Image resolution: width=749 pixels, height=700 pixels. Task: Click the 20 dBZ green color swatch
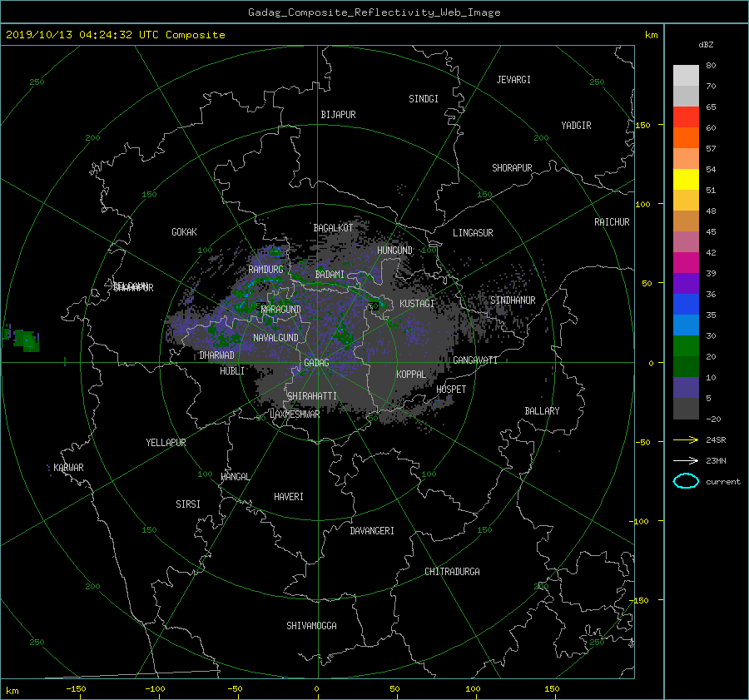tap(686, 345)
